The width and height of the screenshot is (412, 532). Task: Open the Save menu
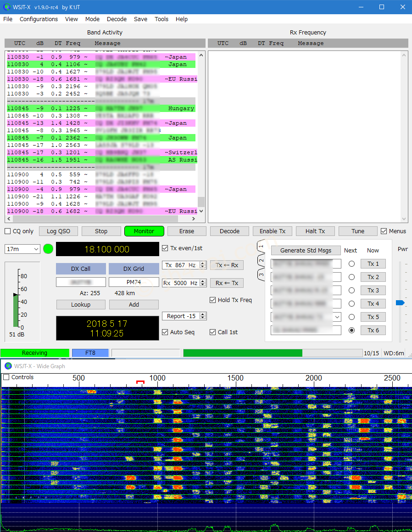tap(140, 19)
